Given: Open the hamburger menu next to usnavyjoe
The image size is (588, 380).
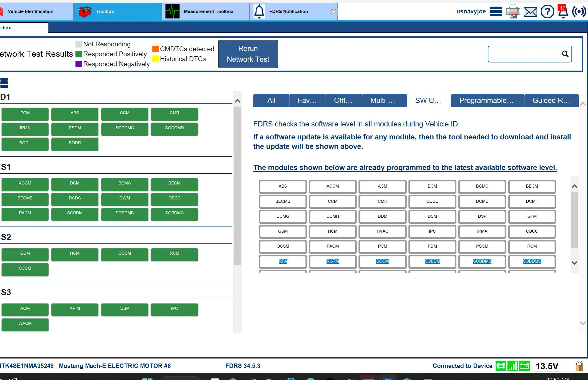Looking at the screenshot, I should point(496,11).
